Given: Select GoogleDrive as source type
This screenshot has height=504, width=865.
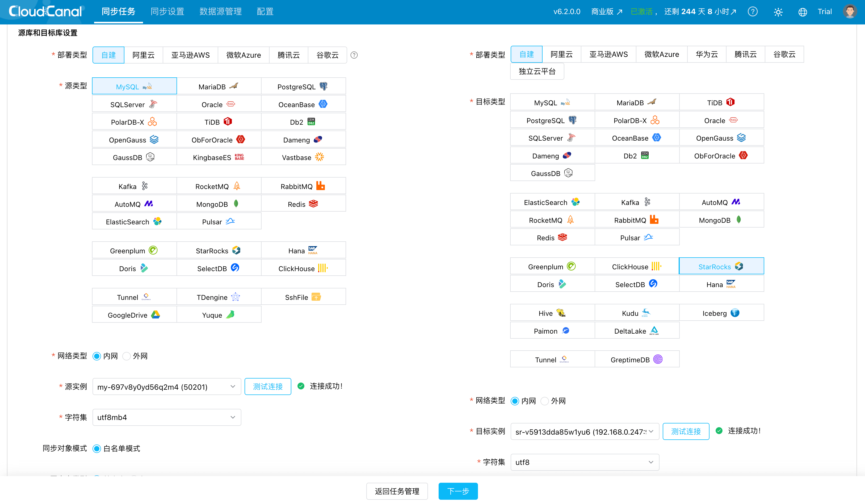Looking at the screenshot, I should pyautogui.click(x=134, y=315).
